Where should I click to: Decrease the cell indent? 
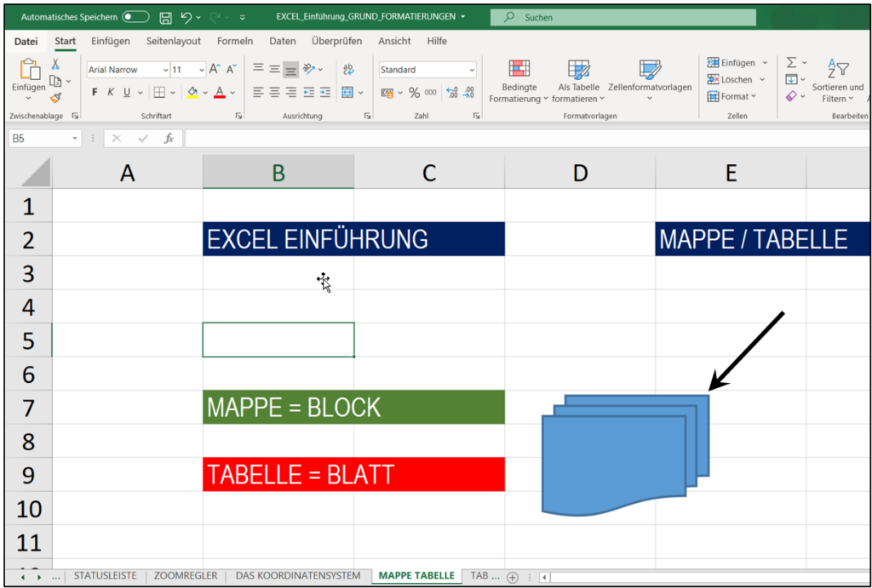[x=308, y=92]
